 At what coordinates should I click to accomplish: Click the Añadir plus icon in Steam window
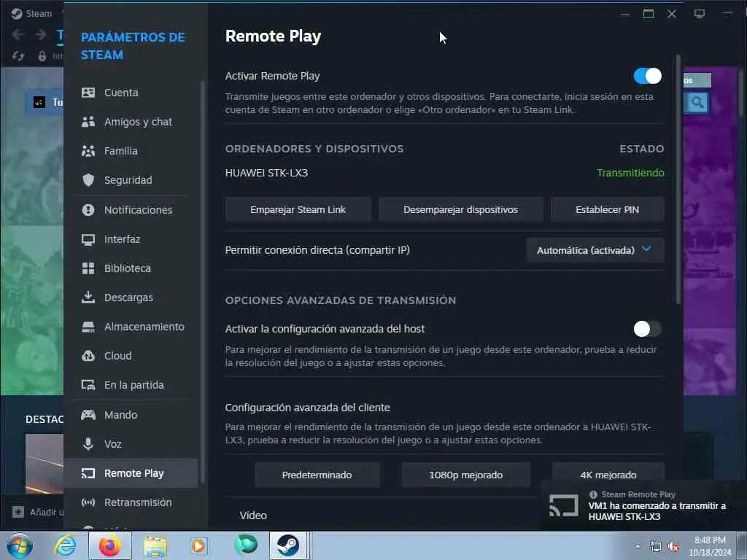tap(18, 512)
